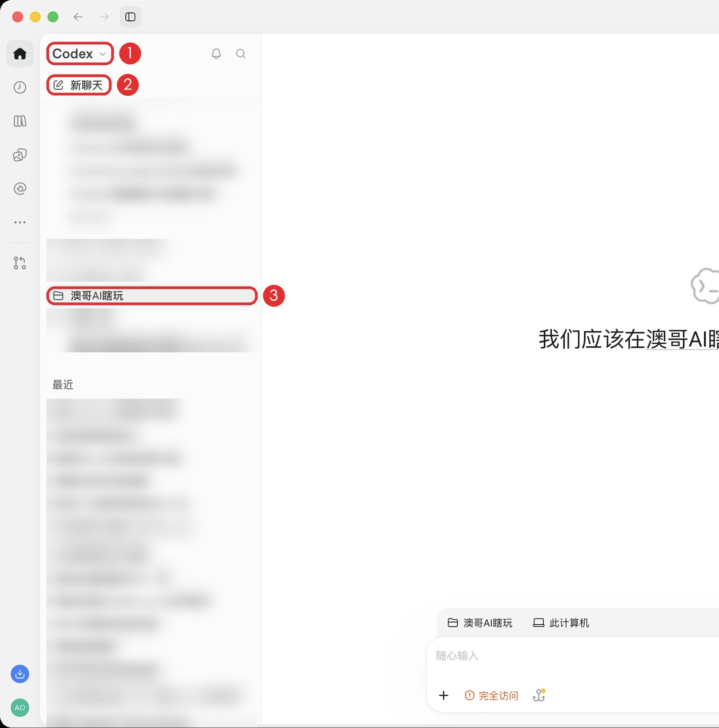
Task: Expand the Codex dropdown
Action: pyautogui.click(x=80, y=54)
